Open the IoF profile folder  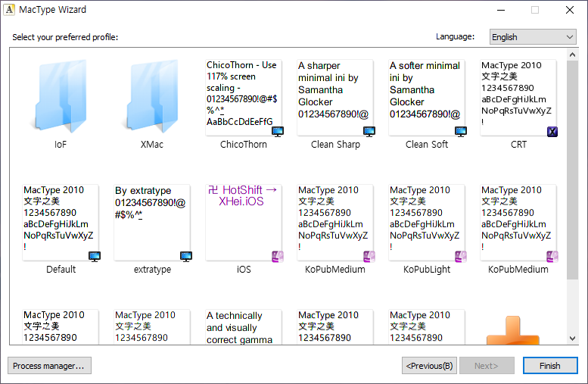click(x=61, y=97)
